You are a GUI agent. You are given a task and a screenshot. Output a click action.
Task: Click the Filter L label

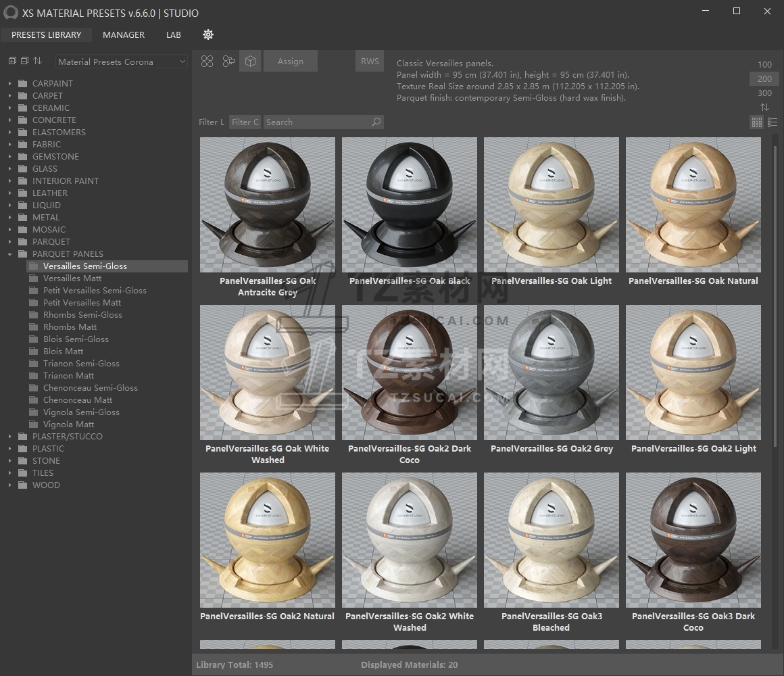212,122
